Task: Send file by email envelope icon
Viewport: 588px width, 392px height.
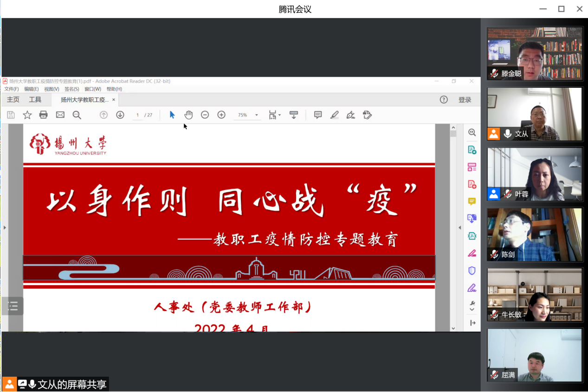Action: point(60,115)
